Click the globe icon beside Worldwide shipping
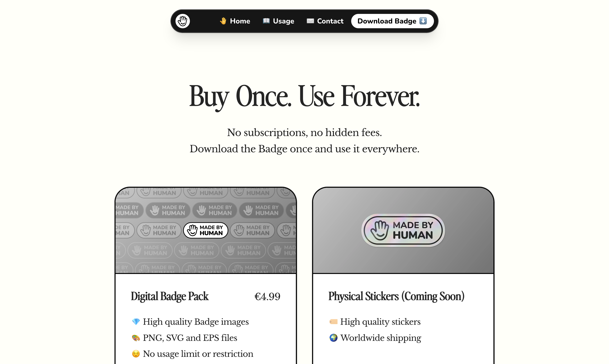This screenshot has height=364, width=609. tap(333, 338)
